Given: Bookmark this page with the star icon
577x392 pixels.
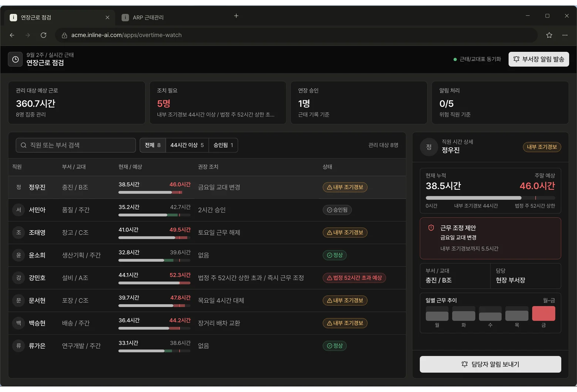Looking at the screenshot, I should tap(549, 35).
